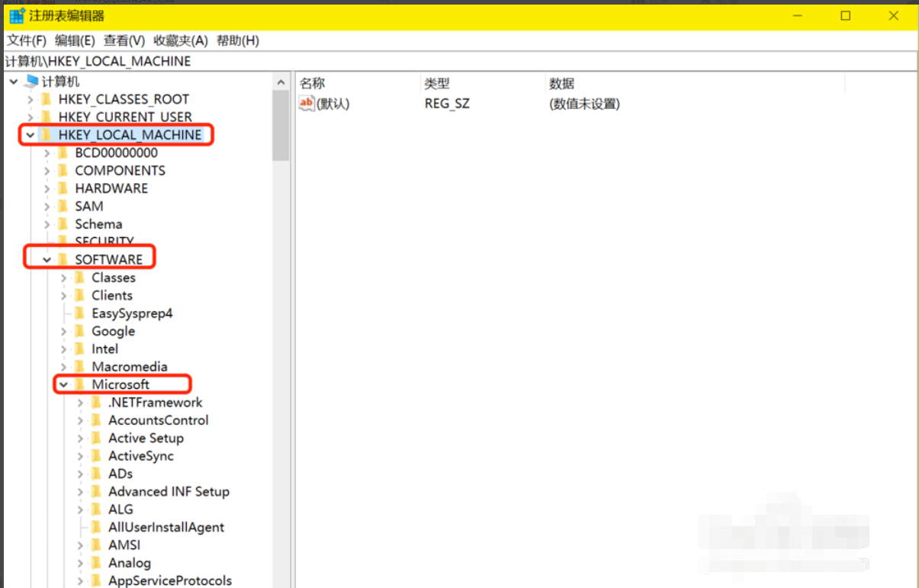Viewport: 919px width, 588px height.
Task: Collapse the SOFTWARE key arrow
Action: 47,260
